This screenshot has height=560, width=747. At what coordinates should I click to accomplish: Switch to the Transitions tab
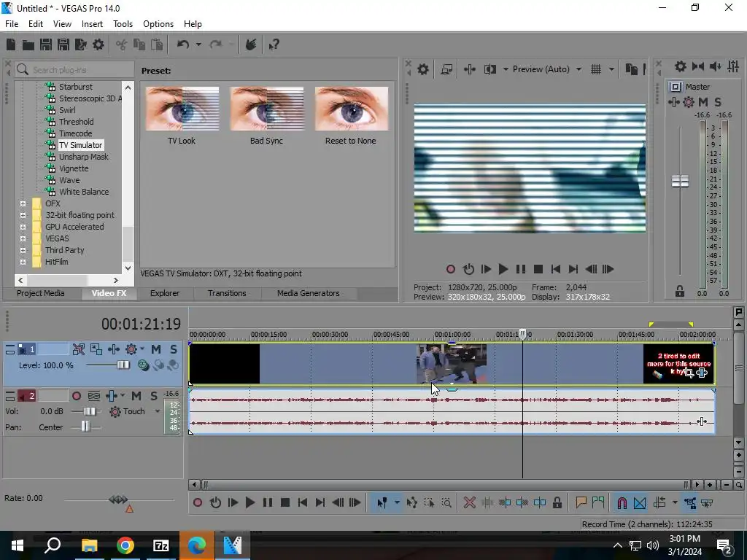point(227,293)
